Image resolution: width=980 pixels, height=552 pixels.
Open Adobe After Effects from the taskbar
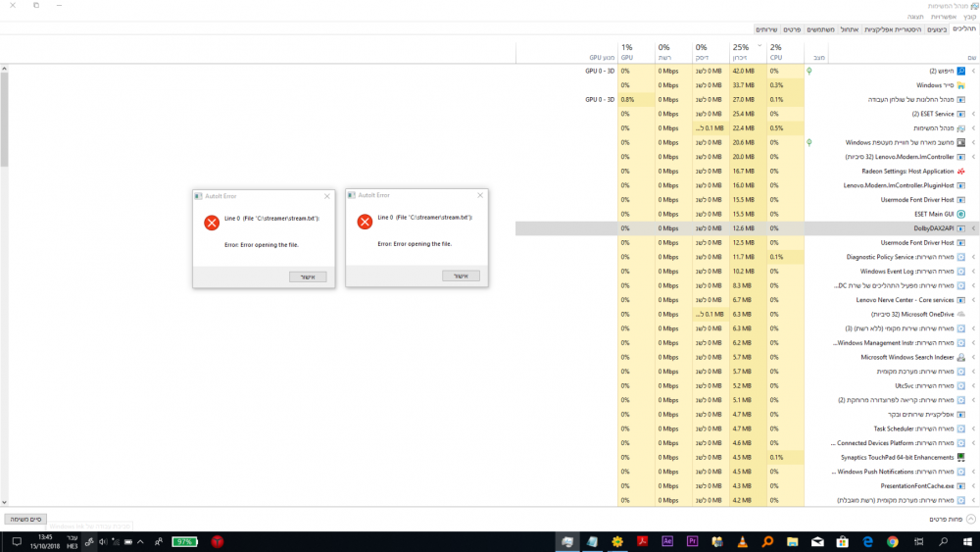tap(666, 542)
